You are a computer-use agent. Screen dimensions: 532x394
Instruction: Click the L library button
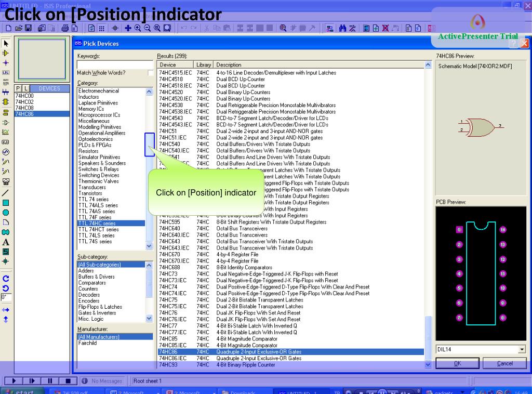26,88
